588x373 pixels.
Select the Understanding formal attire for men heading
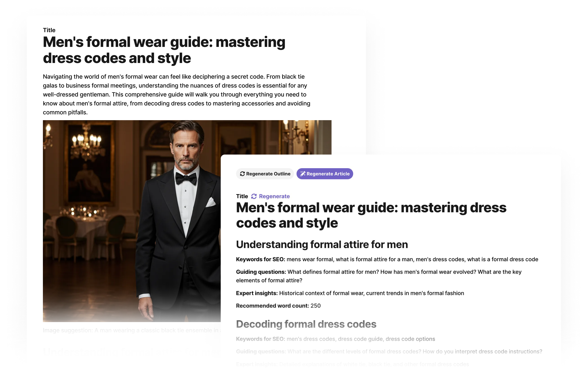coord(322,244)
